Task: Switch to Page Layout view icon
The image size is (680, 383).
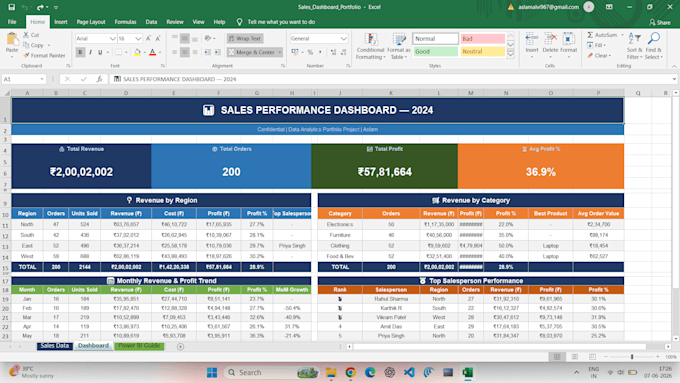Action: tap(575, 357)
